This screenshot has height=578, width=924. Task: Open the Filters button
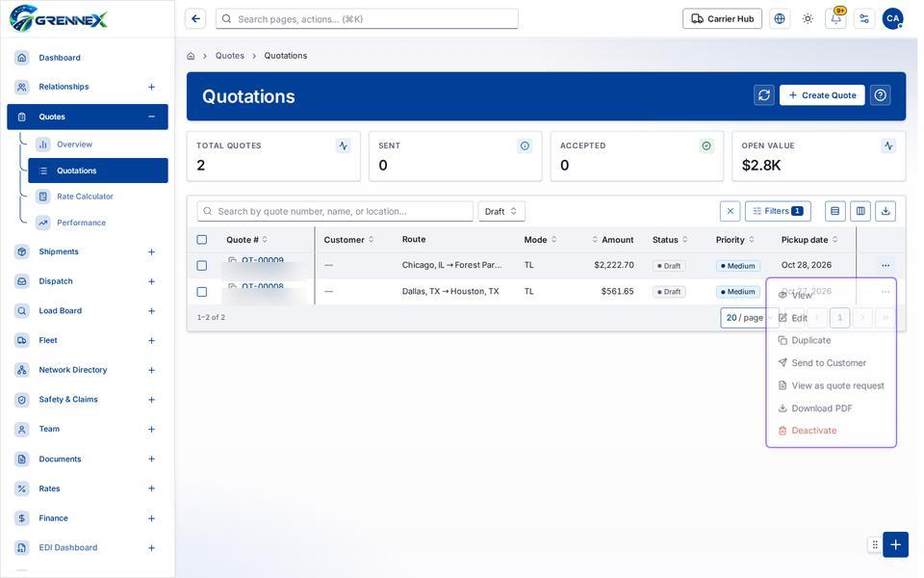pyautogui.click(x=778, y=211)
